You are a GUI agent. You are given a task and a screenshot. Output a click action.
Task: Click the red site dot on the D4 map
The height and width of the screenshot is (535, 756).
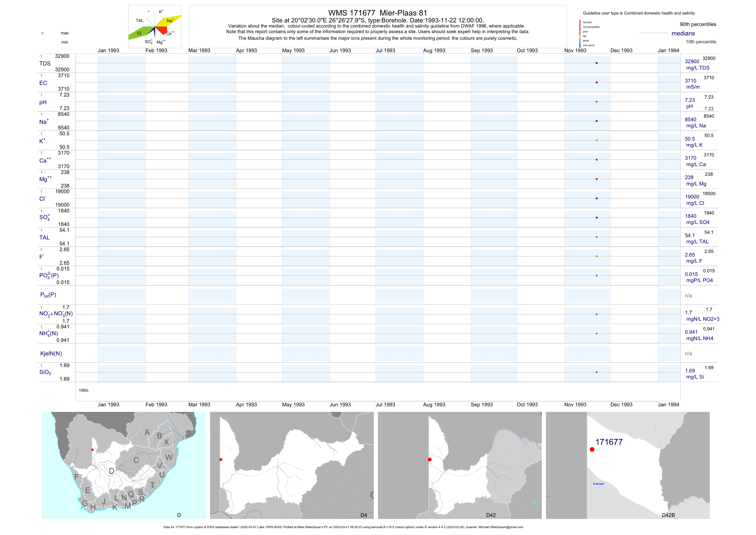click(221, 460)
